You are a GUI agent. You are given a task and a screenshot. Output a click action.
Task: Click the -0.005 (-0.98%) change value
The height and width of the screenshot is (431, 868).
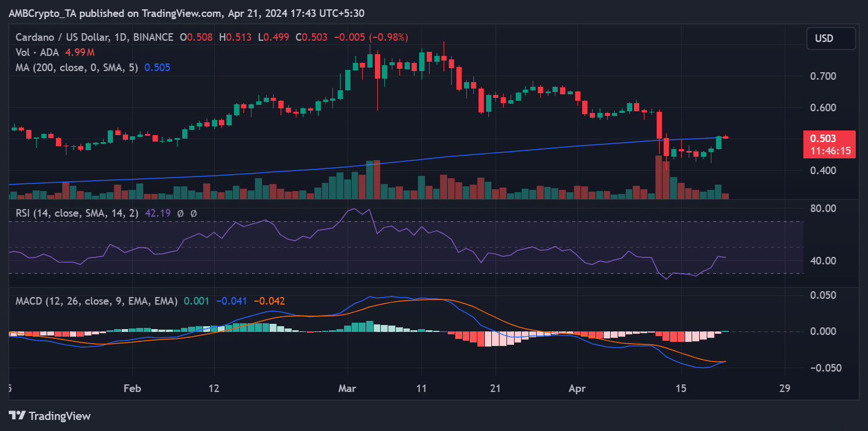tap(371, 37)
